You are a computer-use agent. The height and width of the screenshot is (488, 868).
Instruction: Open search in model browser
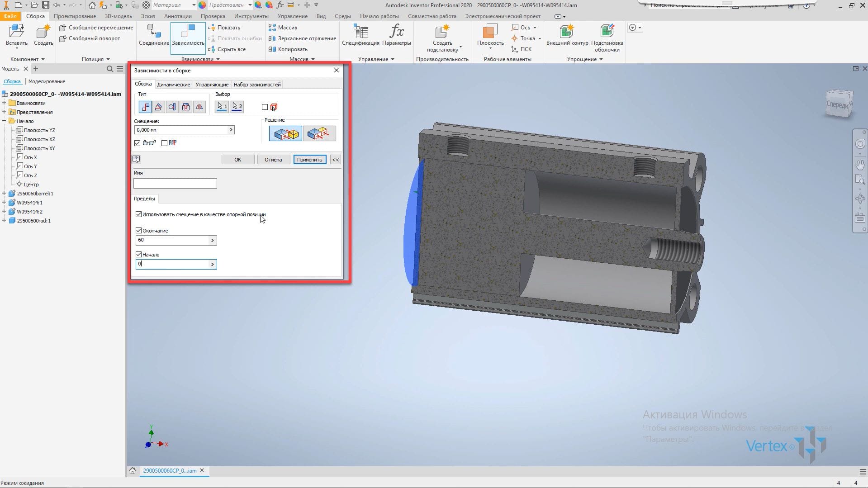point(109,69)
